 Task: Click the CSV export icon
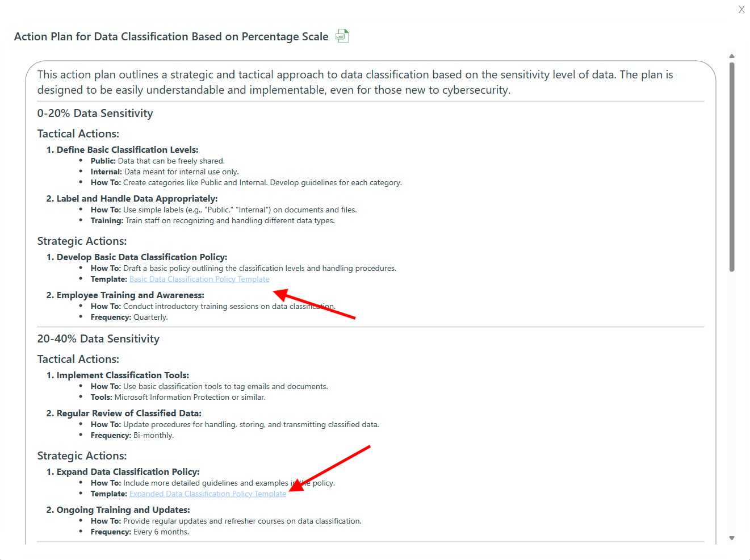(x=342, y=36)
